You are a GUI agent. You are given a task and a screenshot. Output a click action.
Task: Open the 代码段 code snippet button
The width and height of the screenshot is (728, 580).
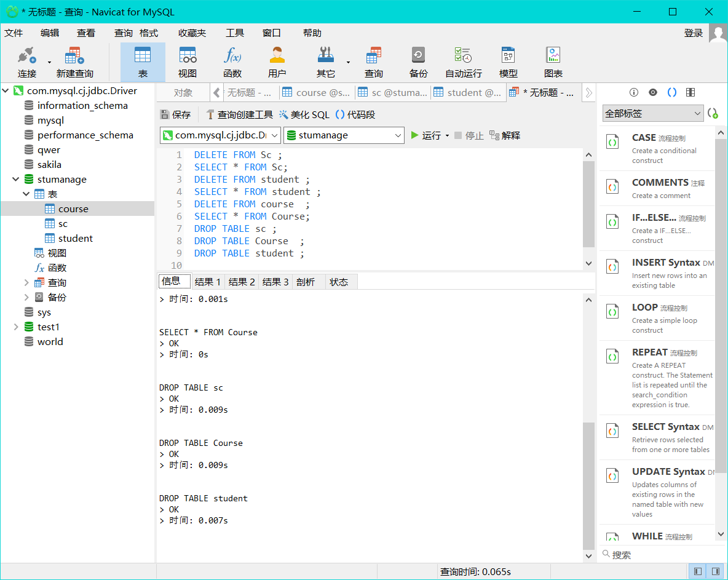pyautogui.click(x=355, y=114)
